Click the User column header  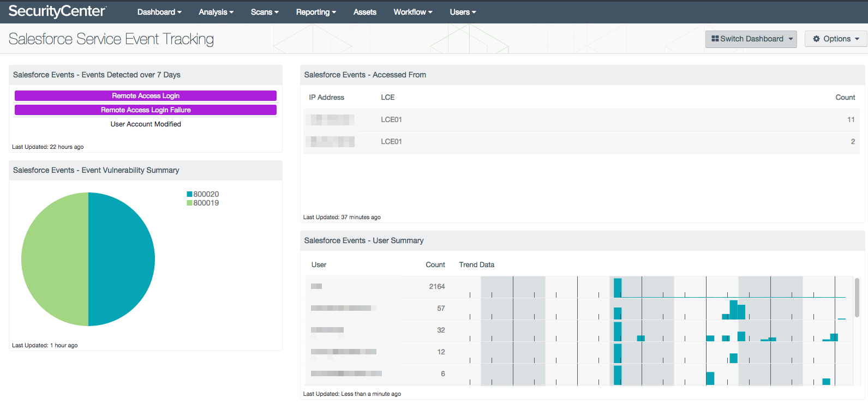tap(319, 264)
